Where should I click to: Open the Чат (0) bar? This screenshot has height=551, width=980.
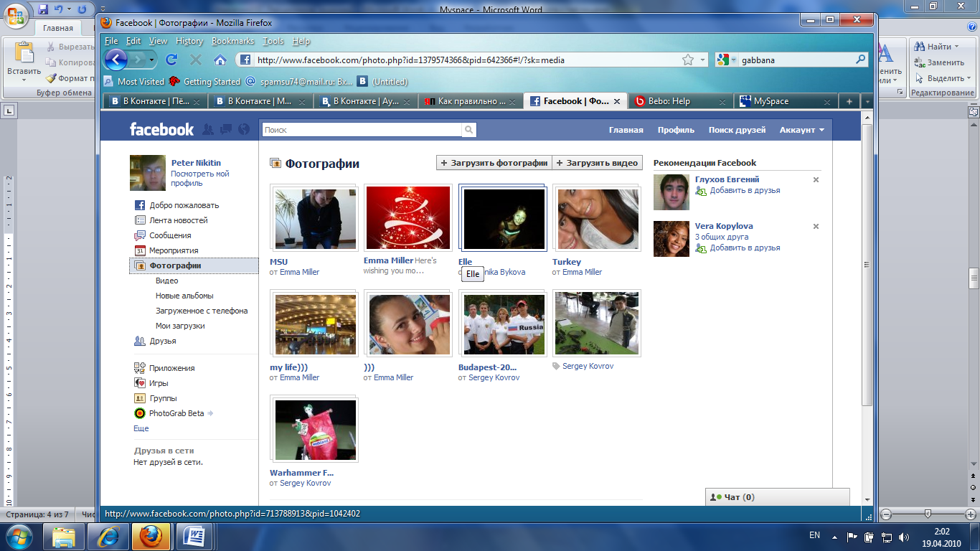(x=778, y=497)
